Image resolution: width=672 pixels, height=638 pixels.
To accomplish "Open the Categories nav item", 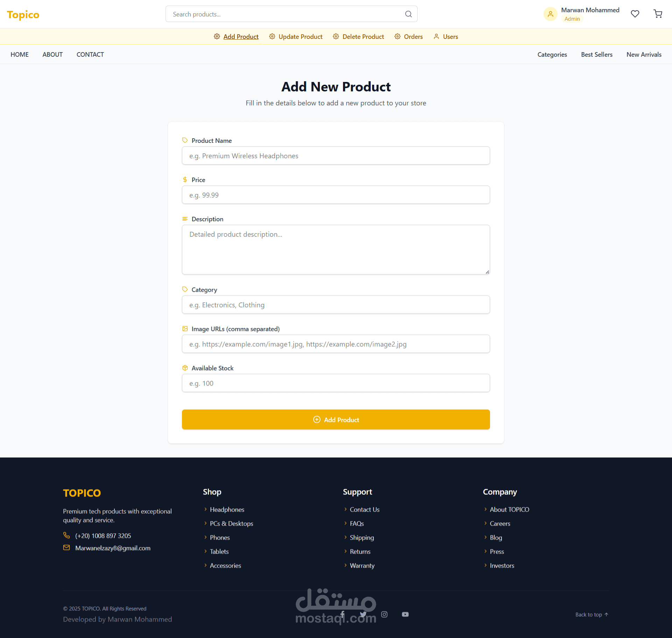I will click(x=552, y=54).
